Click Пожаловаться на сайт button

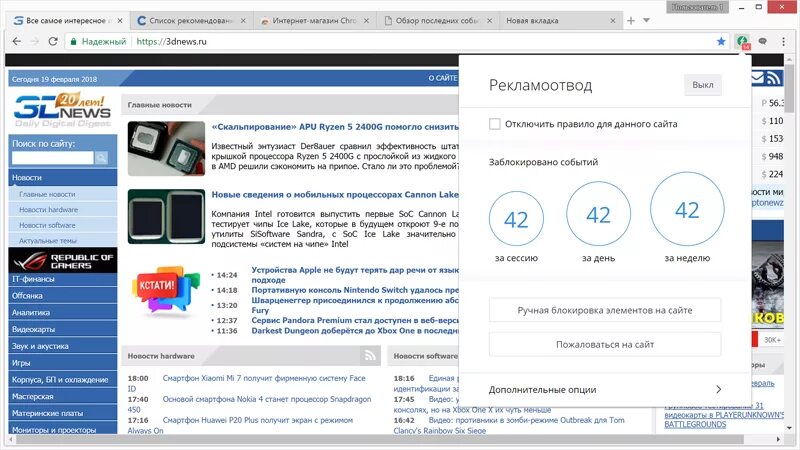[605, 344]
